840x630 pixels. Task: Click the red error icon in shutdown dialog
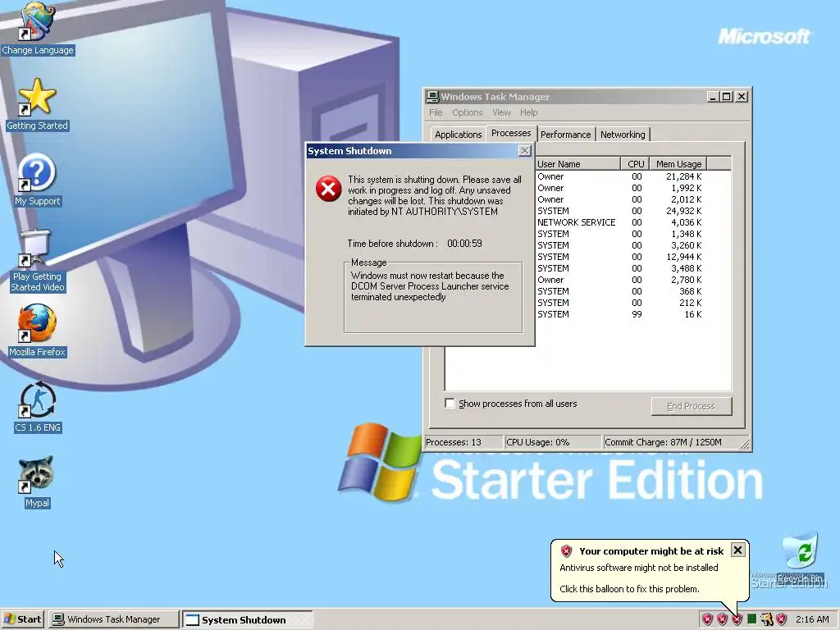click(328, 189)
